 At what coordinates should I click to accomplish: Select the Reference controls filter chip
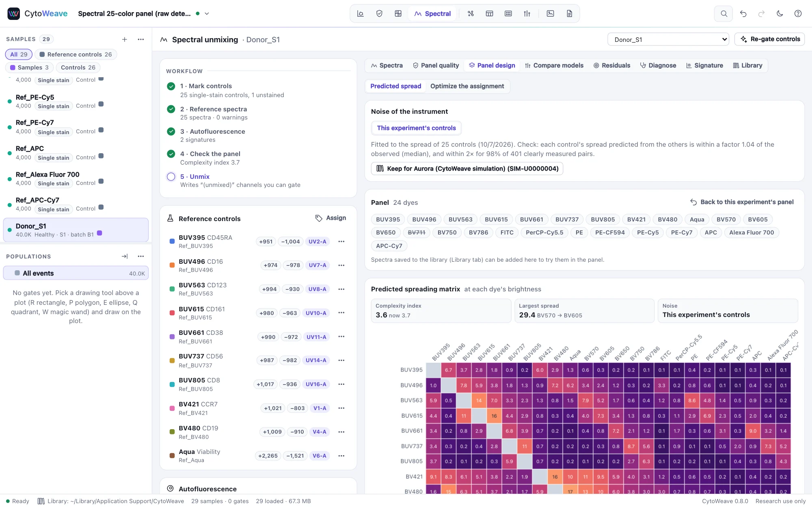76,54
